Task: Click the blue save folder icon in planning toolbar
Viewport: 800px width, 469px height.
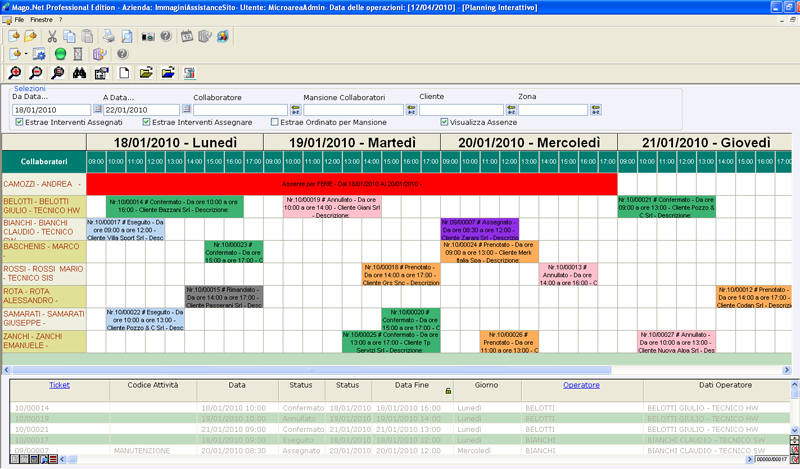Action: (x=168, y=73)
